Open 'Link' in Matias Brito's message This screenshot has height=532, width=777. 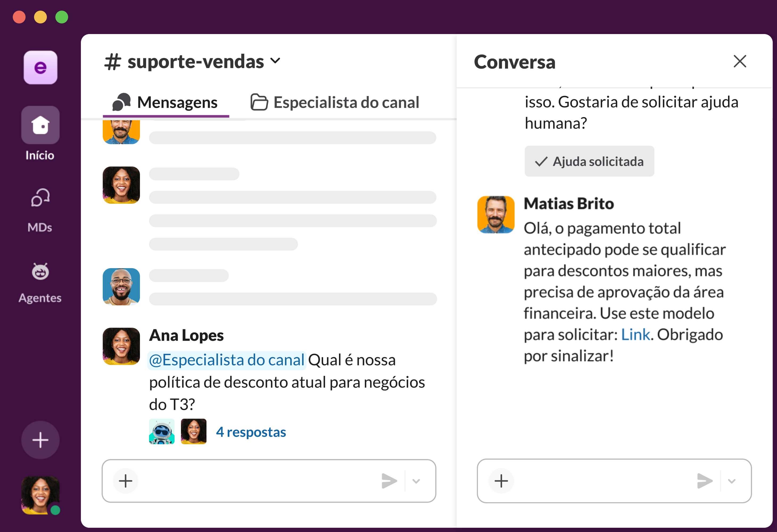(x=635, y=335)
